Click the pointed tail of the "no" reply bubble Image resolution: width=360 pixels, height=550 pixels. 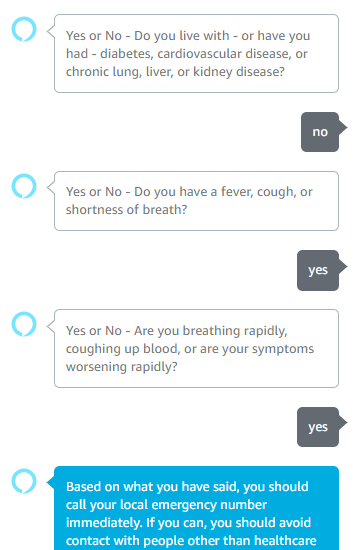click(x=344, y=127)
